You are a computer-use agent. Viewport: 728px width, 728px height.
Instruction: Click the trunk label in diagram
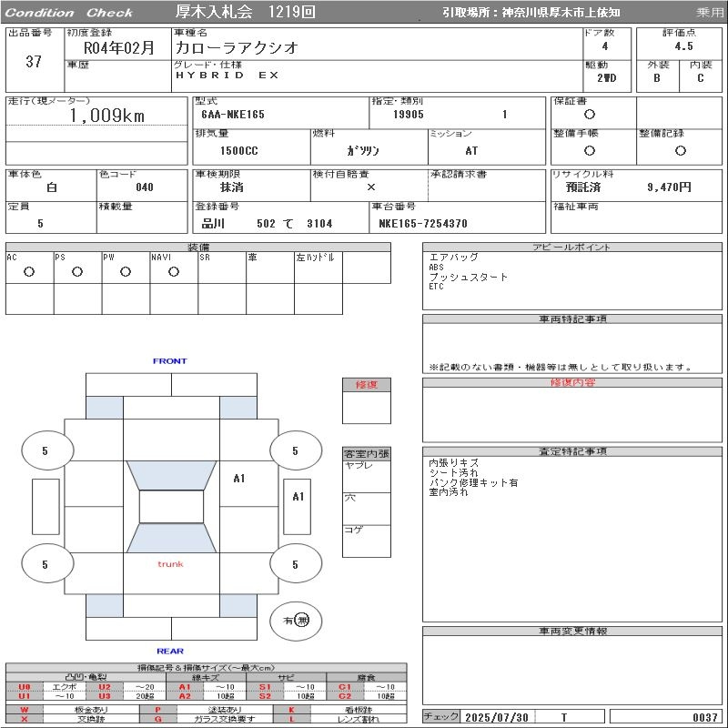(170, 564)
